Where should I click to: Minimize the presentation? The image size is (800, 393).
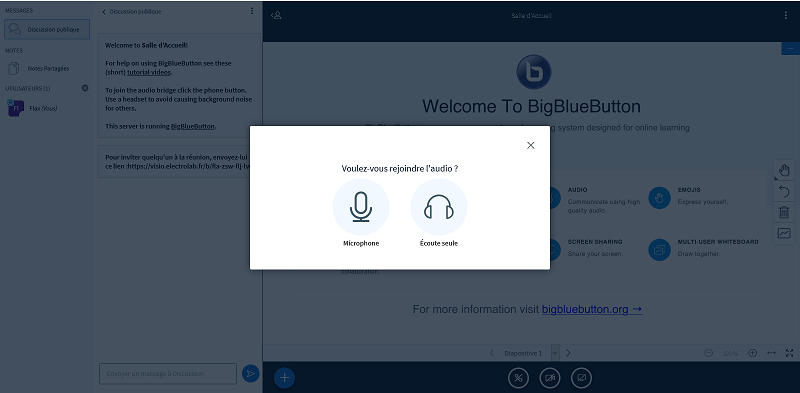pyautogui.click(x=790, y=48)
